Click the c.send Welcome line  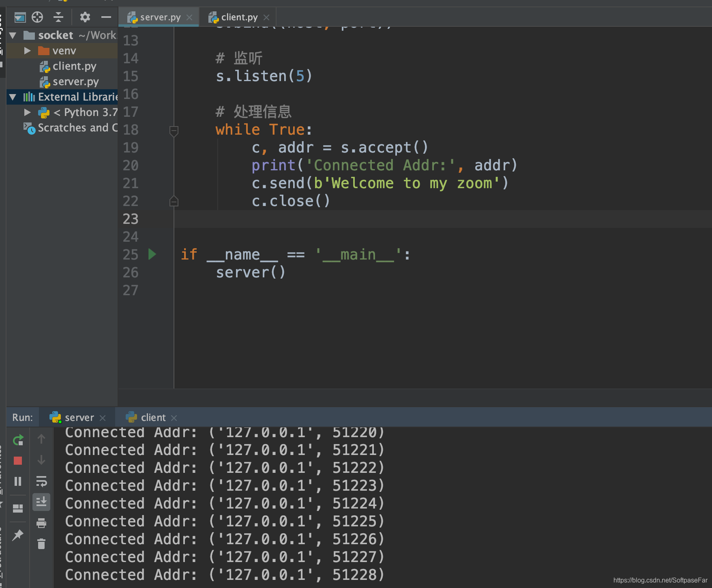380,183
